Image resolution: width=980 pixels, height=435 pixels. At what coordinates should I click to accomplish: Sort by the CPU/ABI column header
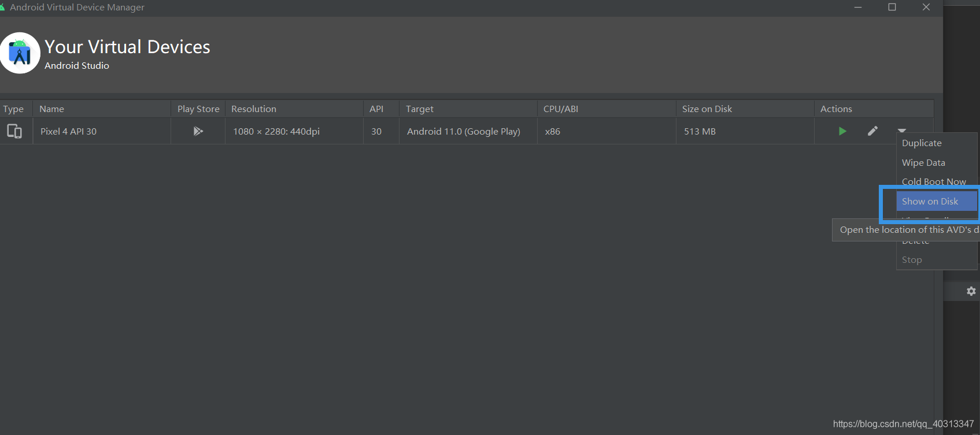pyautogui.click(x=607, y=109)
